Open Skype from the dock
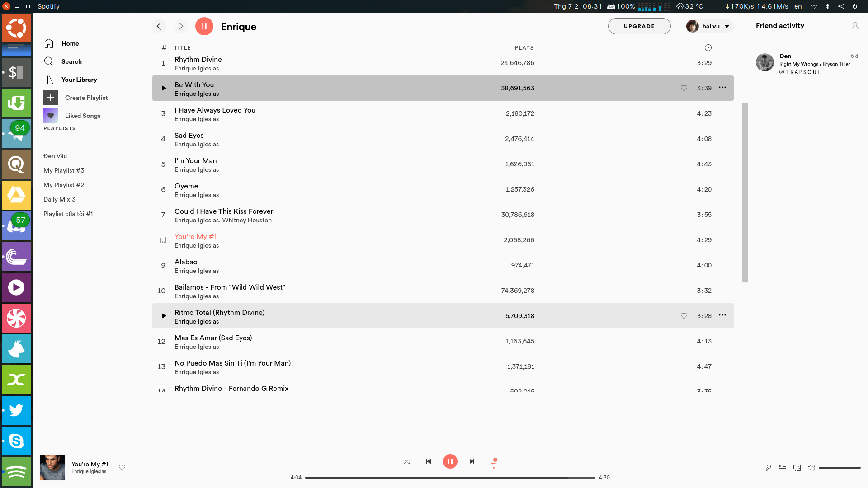The image size is (868, 488). click(x=16, y=441)
